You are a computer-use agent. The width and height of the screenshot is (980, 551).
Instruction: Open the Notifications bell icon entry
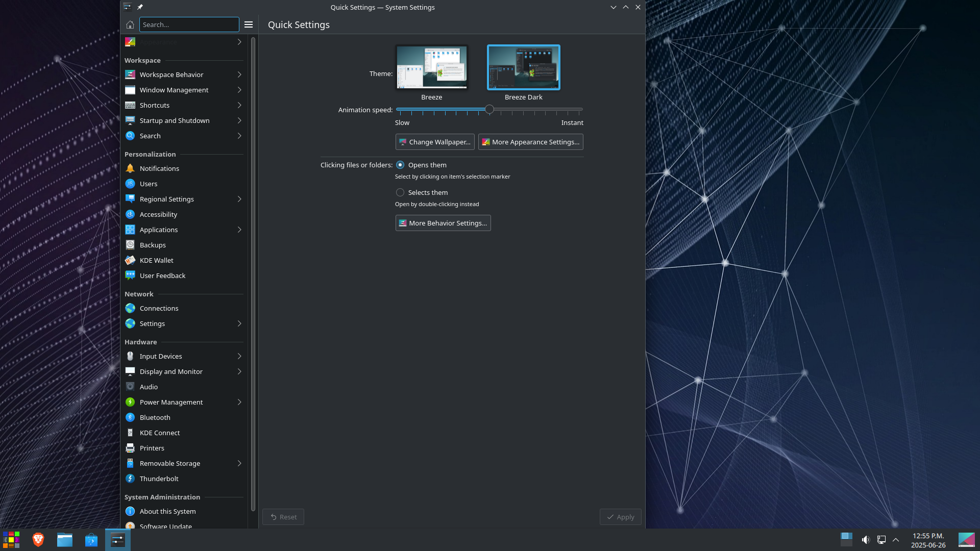(130, 168)
